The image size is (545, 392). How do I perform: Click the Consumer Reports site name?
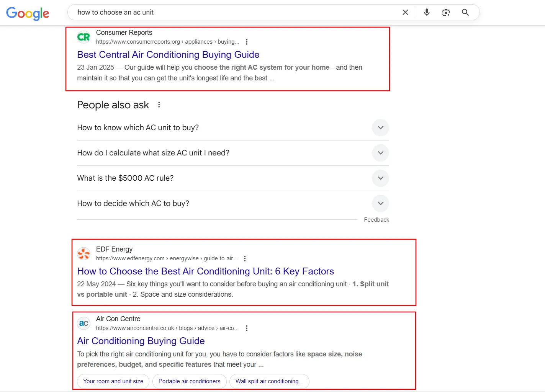(124, 33)
